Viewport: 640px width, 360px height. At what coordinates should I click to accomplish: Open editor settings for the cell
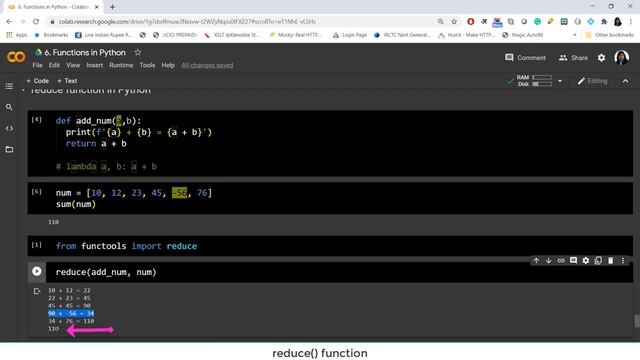pyautogui.click(x=586, y=260)
